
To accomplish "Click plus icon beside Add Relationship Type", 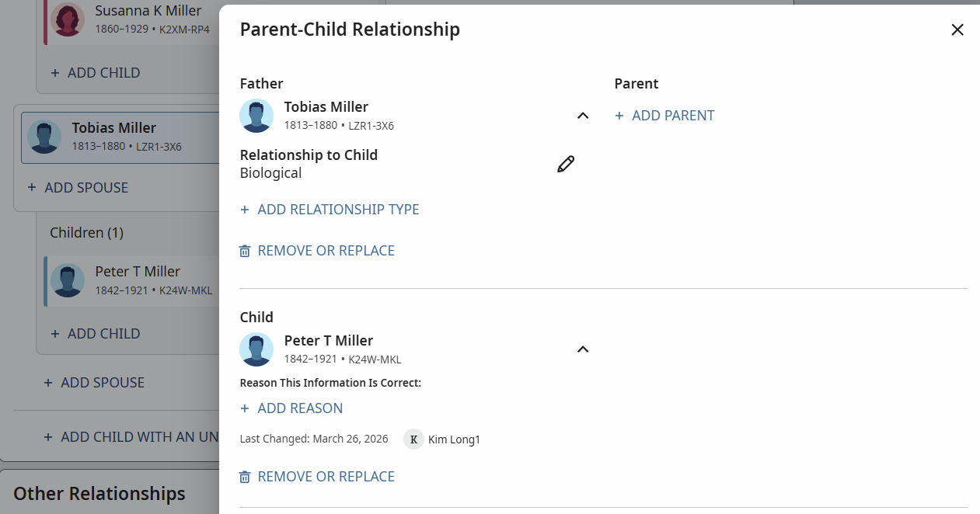I will pos(245,210).
